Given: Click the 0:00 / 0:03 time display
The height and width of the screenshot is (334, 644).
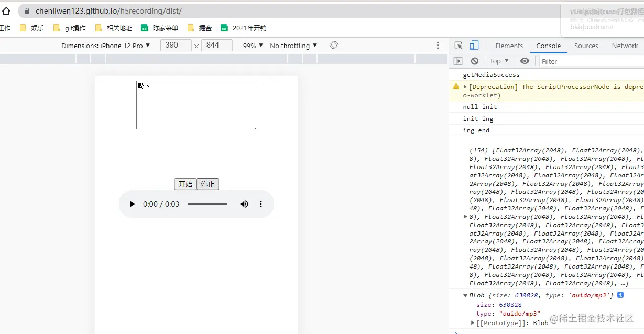Looking at the screenshot, I should point(161,204).
